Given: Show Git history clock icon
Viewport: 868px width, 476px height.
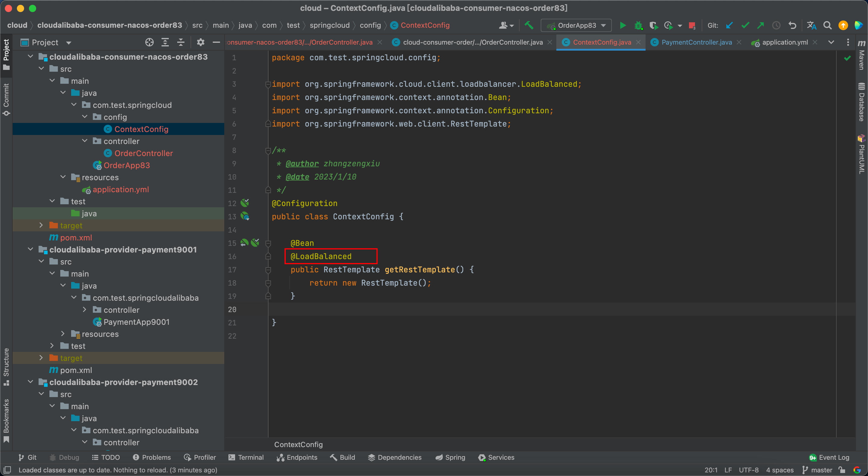Looking at the screenshot, I should click(x=776, y=25).
